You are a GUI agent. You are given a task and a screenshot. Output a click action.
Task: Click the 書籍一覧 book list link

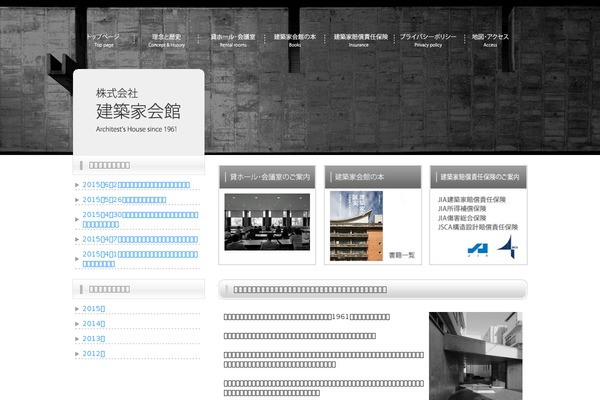coord(402,255)
